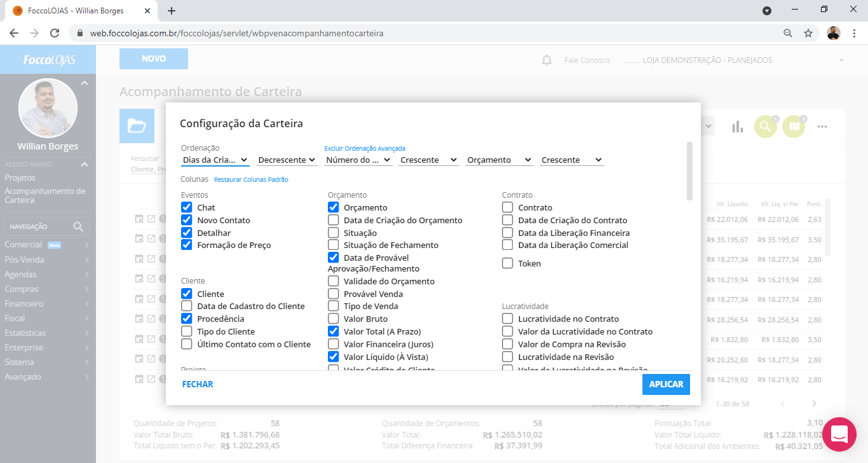Screen dimensions: 868x463
Task: Click the folder icon beside the dialog
Action: coord(137,126)
